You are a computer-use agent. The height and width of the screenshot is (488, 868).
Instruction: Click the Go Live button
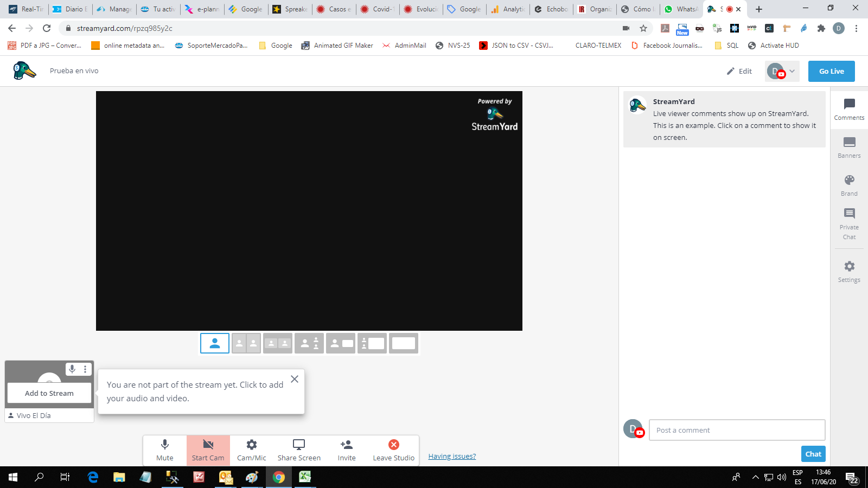pos(831,71)
